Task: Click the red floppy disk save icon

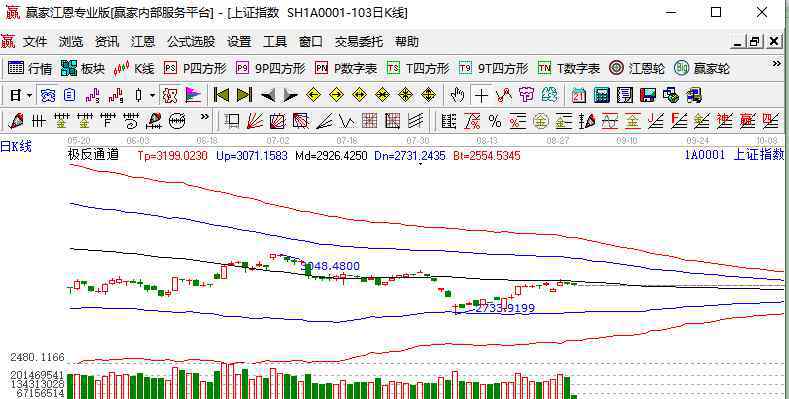Action: (x=648, y=95)
